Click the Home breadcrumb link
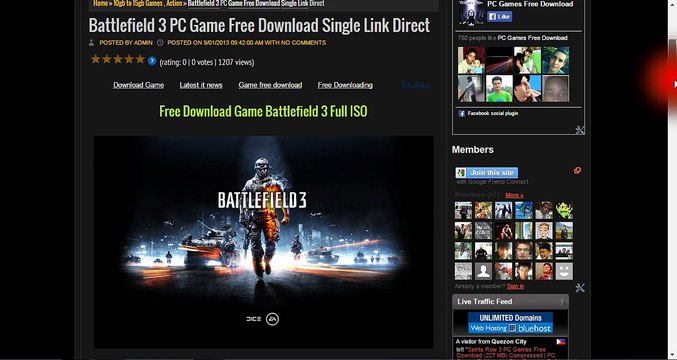The width and height of the screenshot is (677, 360). 100,3
